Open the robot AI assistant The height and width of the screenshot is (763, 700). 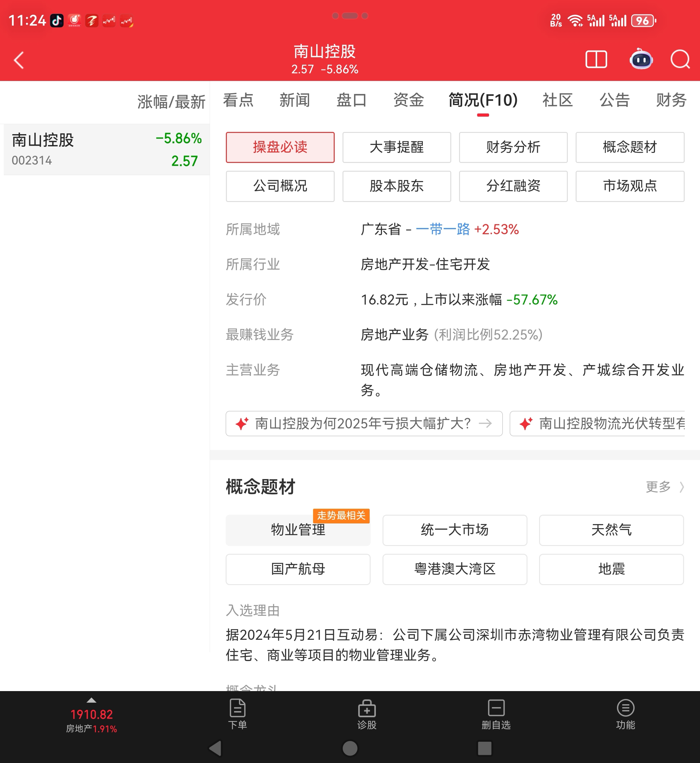[641, 59]
